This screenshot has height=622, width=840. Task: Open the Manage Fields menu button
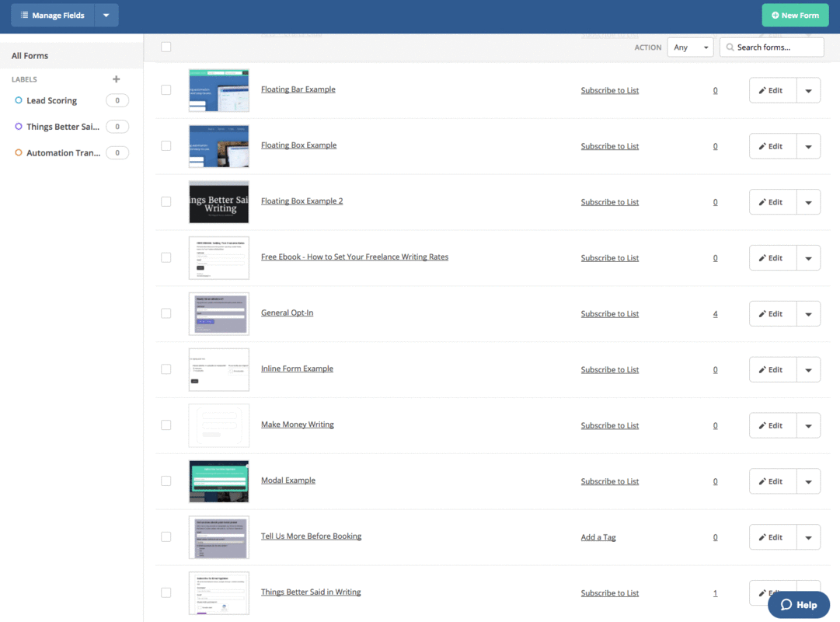[x=53, y=16]
